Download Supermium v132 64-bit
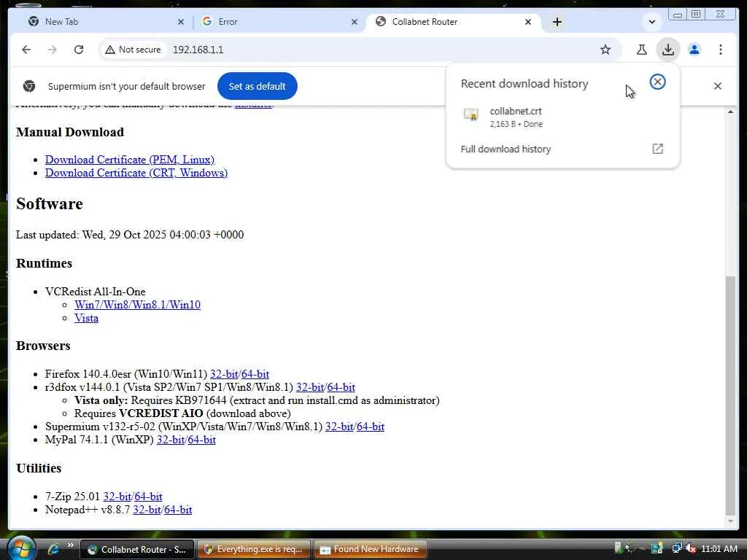This screenshot has height=560, width=747. [x=370, y=427]
